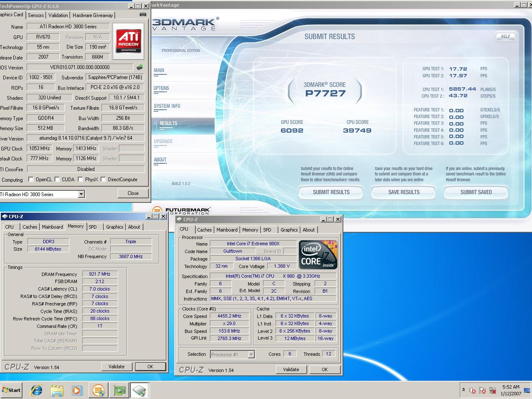The width and height of the screenshot is (532, 399).
Task: Open the Graphics tab in the CPU-Z CPU window
Action: coord(289,229)
